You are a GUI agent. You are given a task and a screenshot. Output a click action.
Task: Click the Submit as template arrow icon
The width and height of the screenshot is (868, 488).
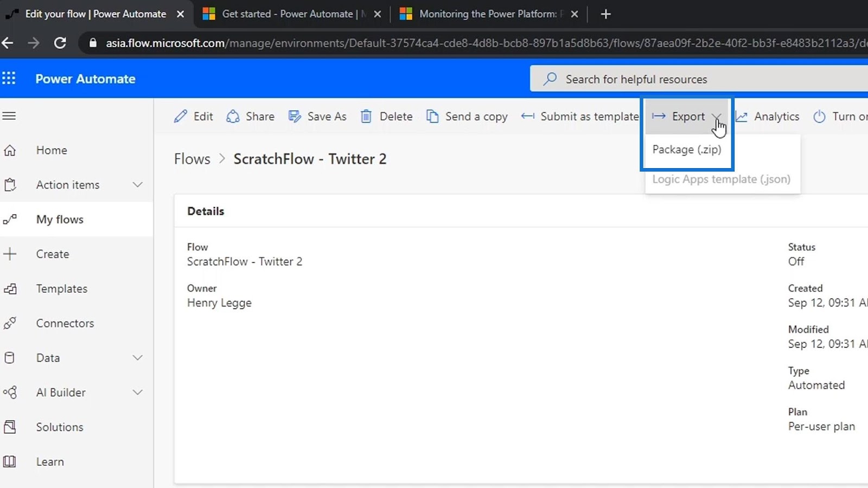coord(527,117)
